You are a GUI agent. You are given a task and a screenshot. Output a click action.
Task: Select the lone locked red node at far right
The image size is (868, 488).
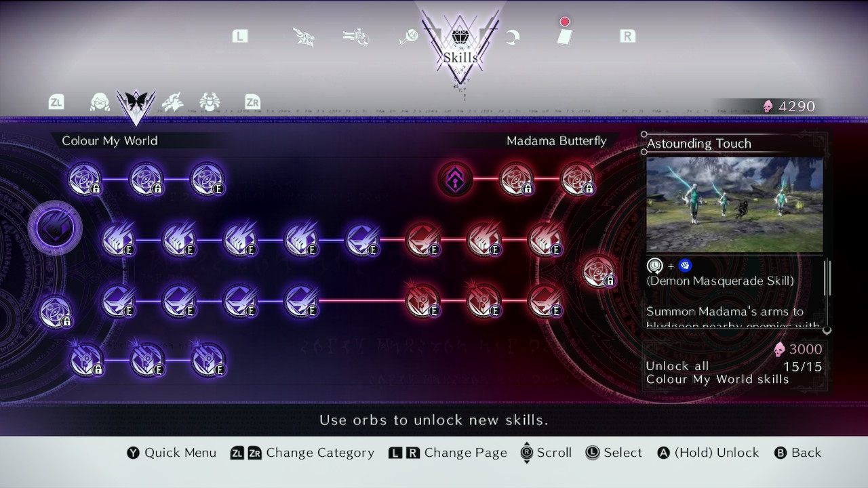pos(599,271)
